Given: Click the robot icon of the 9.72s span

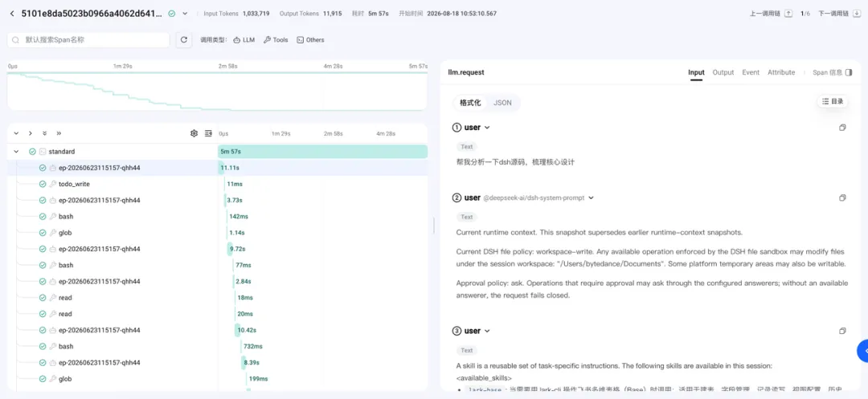Looking at the screenshot, I should point(52,249).
